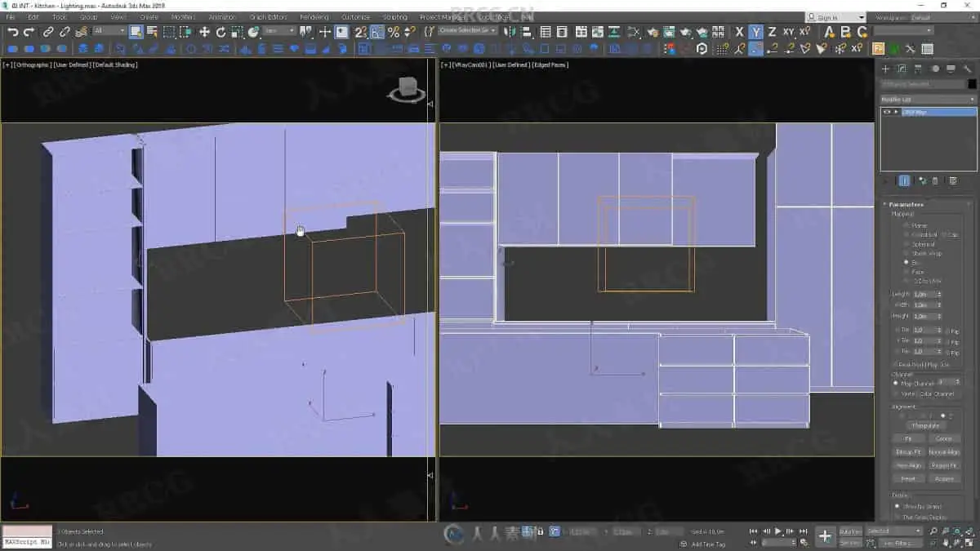980x551 pixels.
Task: Enable U Tile Flip checkbox
Action: click(947, 331)
